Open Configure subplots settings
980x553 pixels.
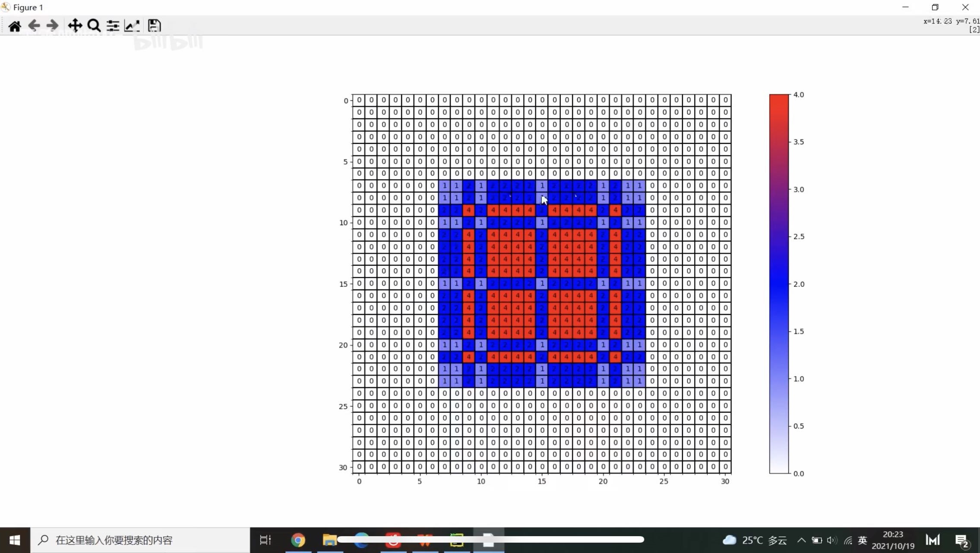113,26
